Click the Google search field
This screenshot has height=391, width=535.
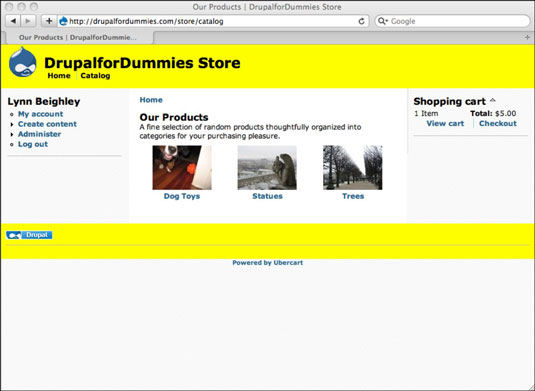tap(452, 21)
